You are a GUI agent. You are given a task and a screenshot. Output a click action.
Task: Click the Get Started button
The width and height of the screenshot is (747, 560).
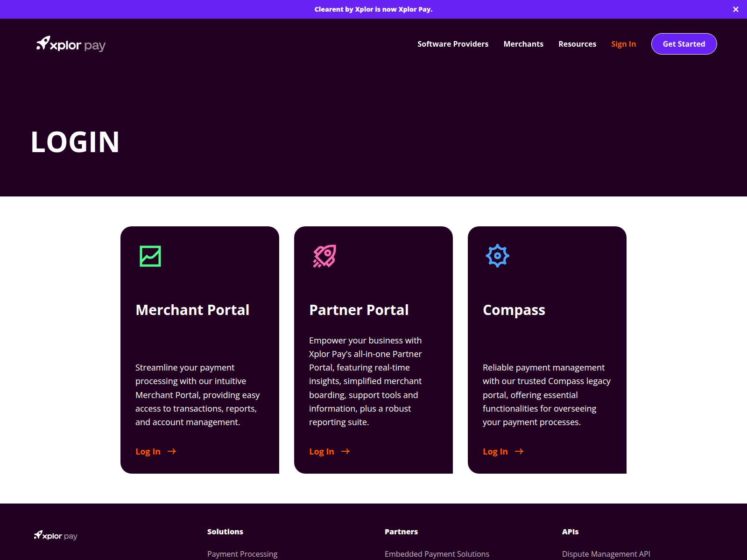click(684, 44)
